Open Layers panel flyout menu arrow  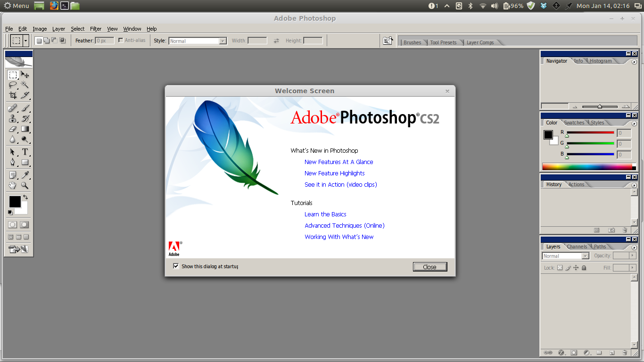click(634, 247)
